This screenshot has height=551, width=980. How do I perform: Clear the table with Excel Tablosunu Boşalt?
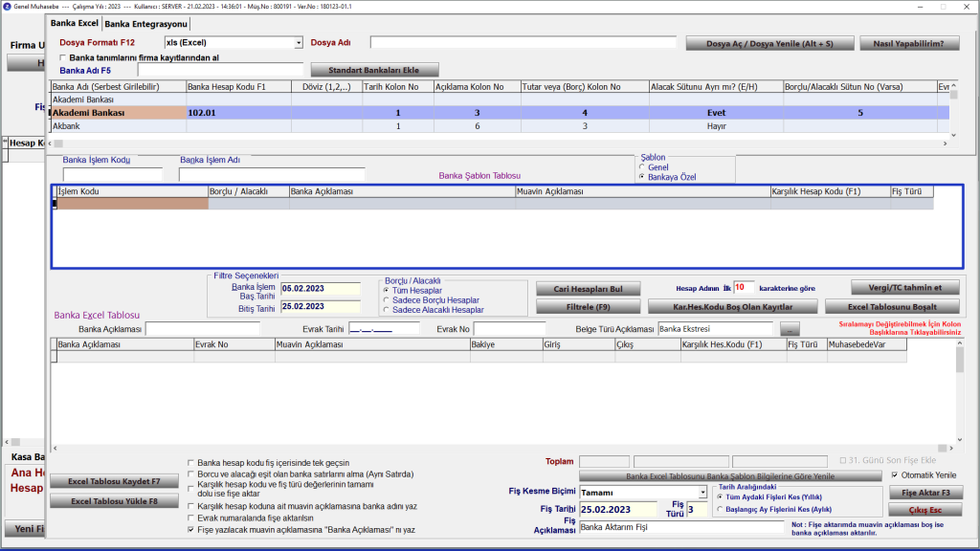point(892,307)
